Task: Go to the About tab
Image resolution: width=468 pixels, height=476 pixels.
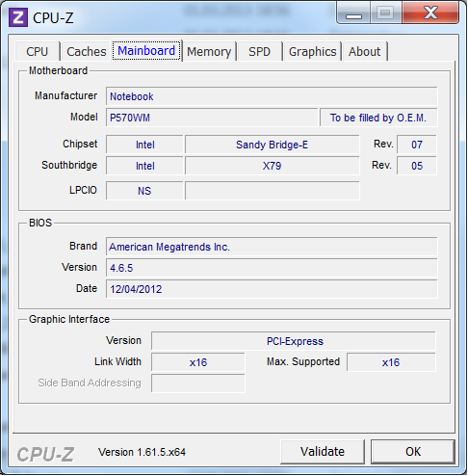Action: pos(364,52)
